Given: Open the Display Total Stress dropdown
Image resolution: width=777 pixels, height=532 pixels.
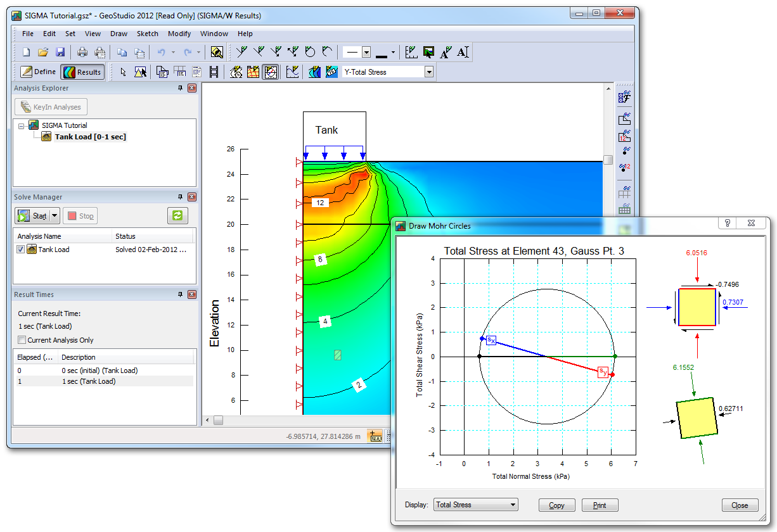Looking at the screenshot, I should (513, 505).
